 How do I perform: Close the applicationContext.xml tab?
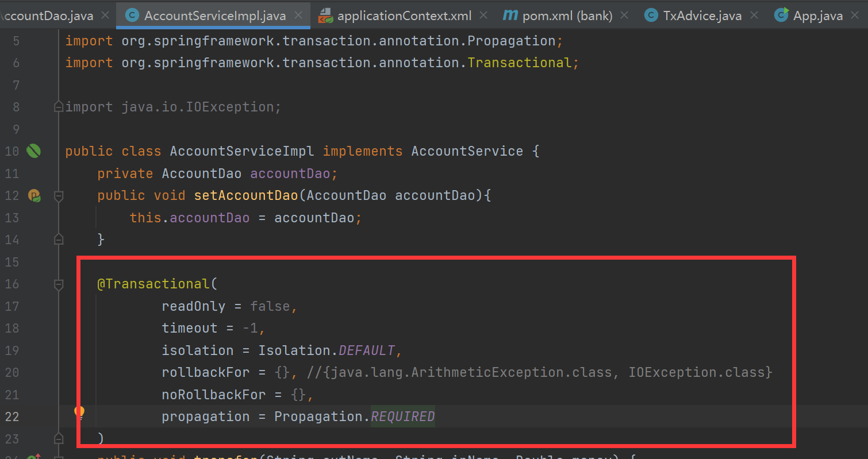click(x=483, y=16)
